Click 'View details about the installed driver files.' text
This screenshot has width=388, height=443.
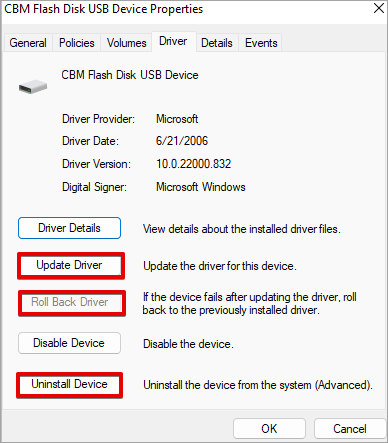point(242,229)
